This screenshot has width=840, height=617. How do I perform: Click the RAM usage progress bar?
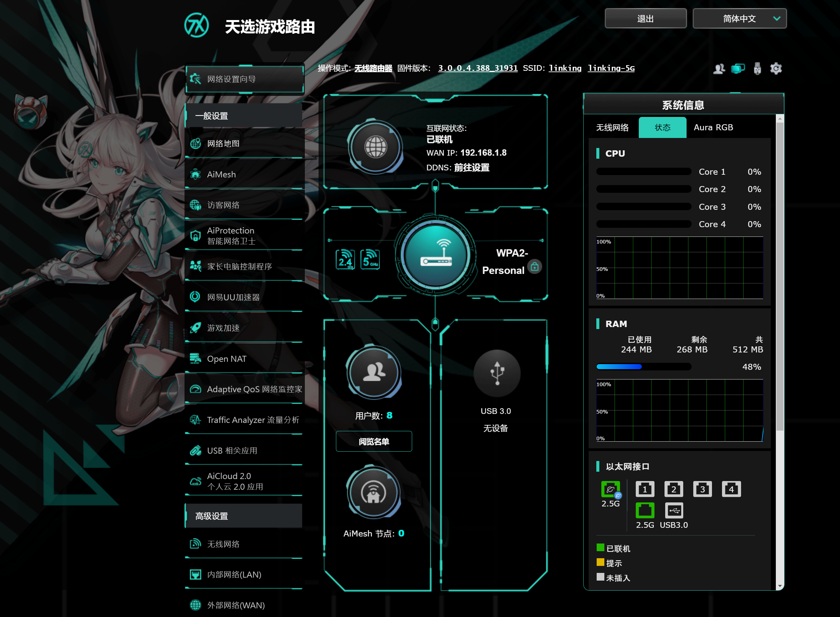pyautogui.click(x=644, y=367)
